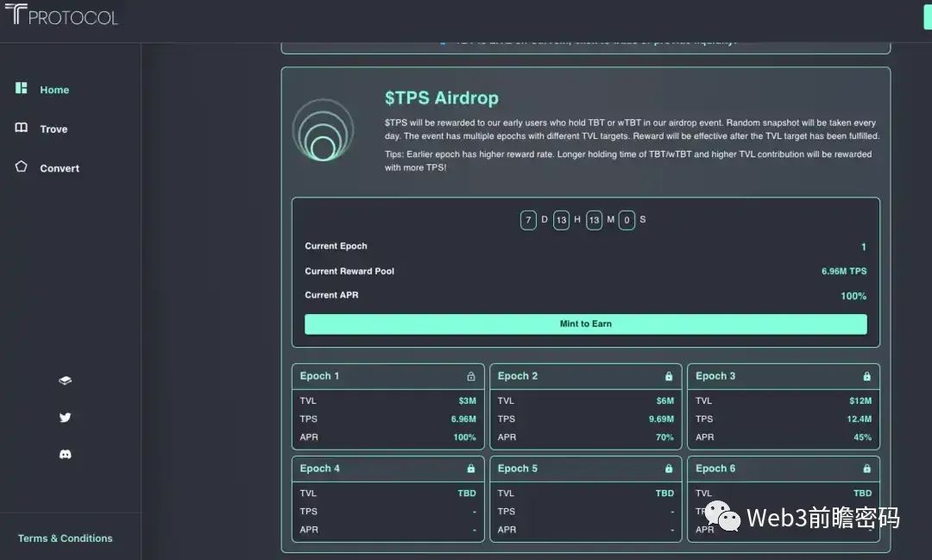Image resolution: width=932 pixels, height=560 pixels.
Task: Click the concentric circles airdrop graphic
Action: point(323,130)
